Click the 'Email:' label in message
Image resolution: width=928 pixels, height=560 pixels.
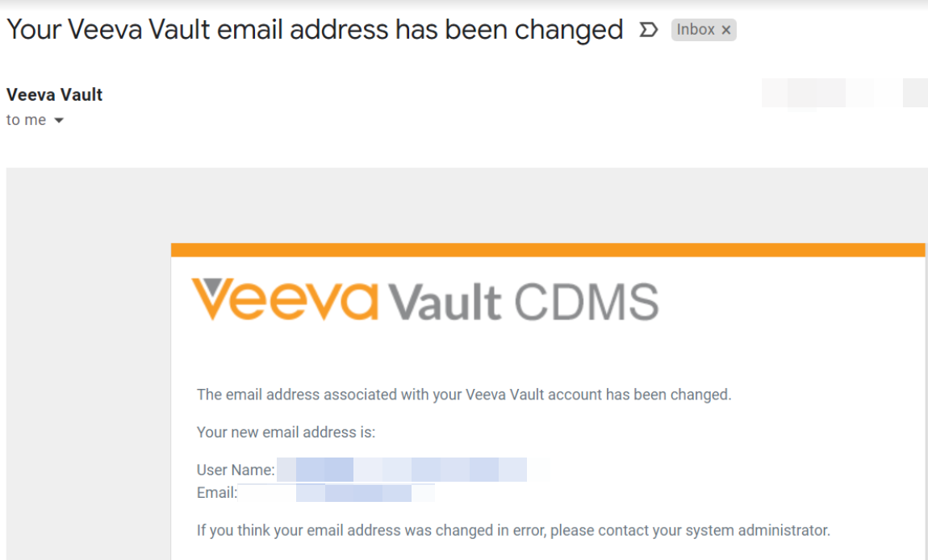pyautogui.click(x=216, y=492)
